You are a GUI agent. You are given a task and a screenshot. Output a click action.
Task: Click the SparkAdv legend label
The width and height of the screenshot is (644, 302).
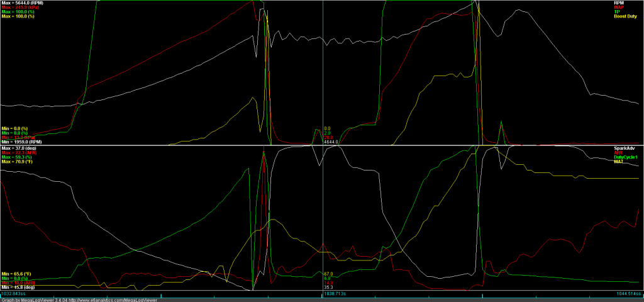click(623, 148)
